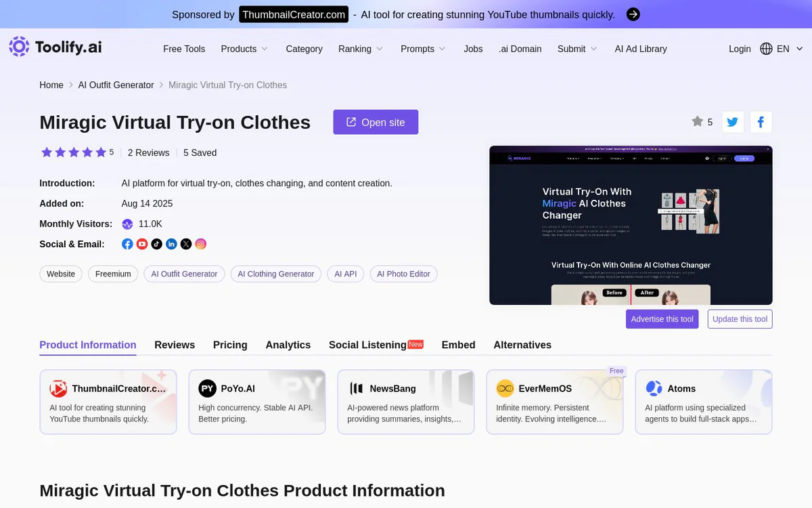Expand the Ranking dropdown
This screenshot has width=812, height=508.
pyautogui.click(x=361, y=49)
